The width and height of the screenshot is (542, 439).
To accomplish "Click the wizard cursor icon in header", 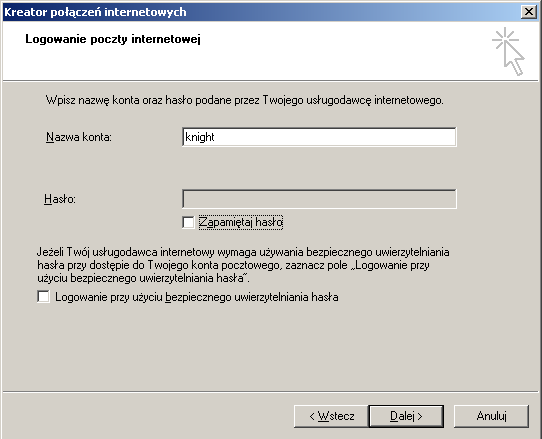I will point(508,51).
